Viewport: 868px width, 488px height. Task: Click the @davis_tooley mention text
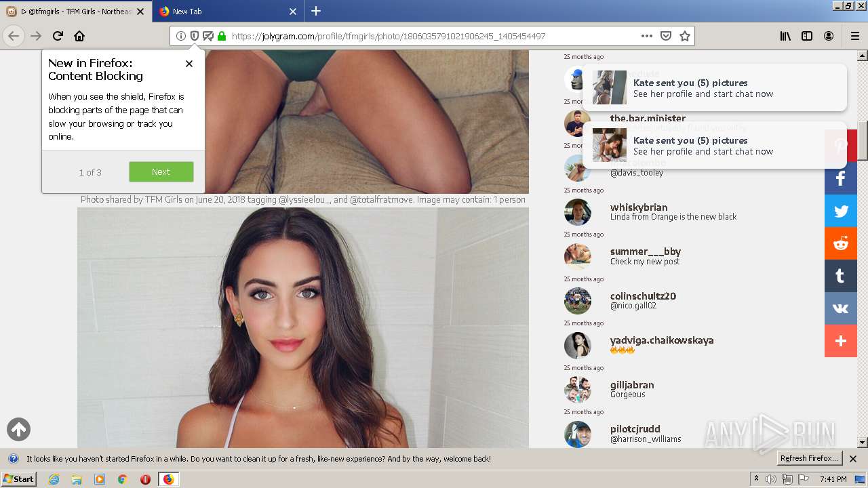[637, 173]
